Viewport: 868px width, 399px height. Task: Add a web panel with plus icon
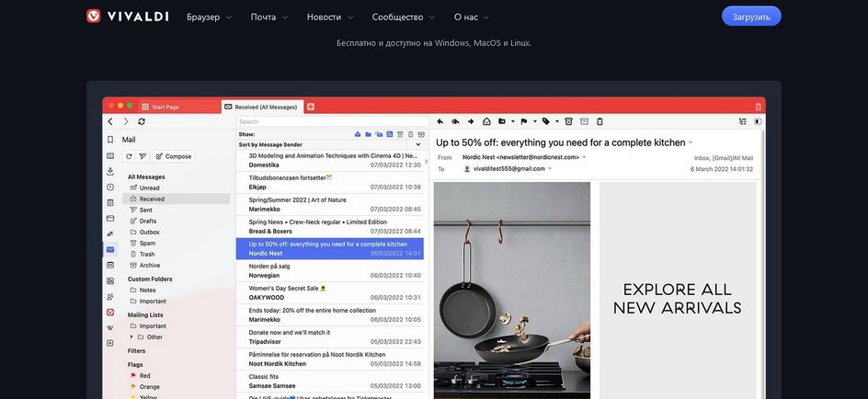pos(110,343)
